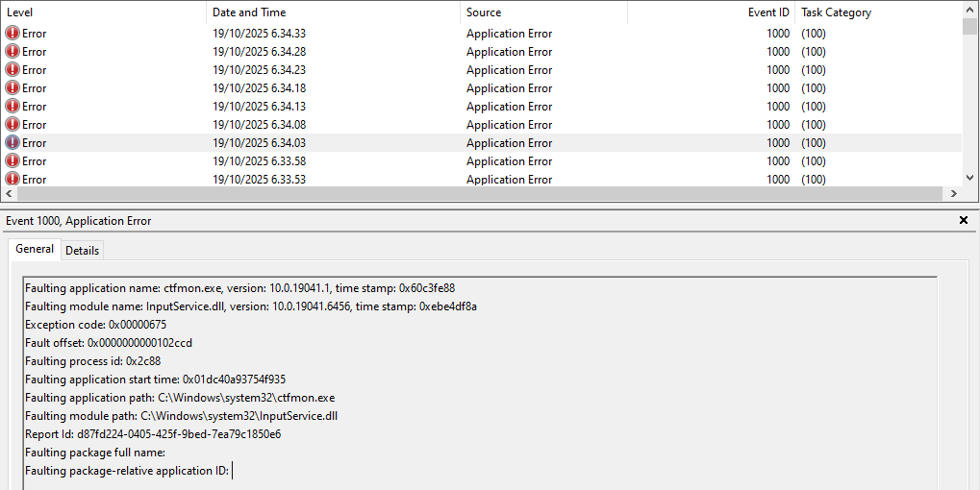Click the error icon of the 6.34.33 event
The width and height of the screenshot is (980, 490).
(x=13, y=34)
